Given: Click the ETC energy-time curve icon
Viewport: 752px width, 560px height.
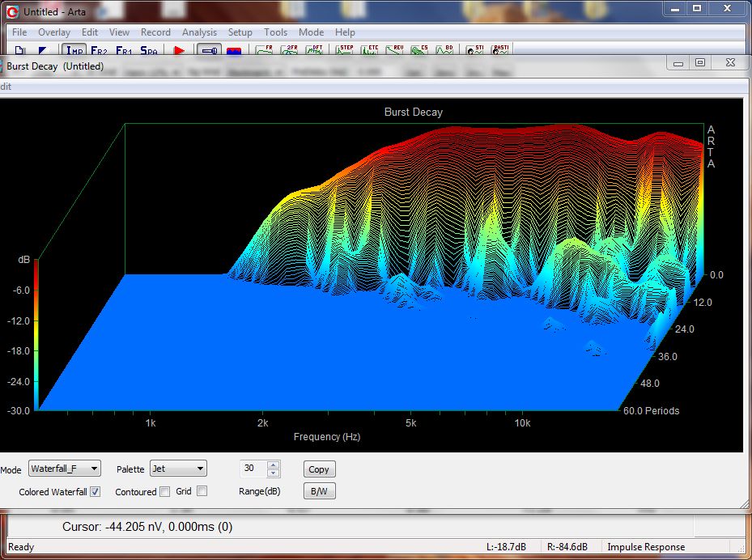Looking at the screenshot, I should [370, 50].
